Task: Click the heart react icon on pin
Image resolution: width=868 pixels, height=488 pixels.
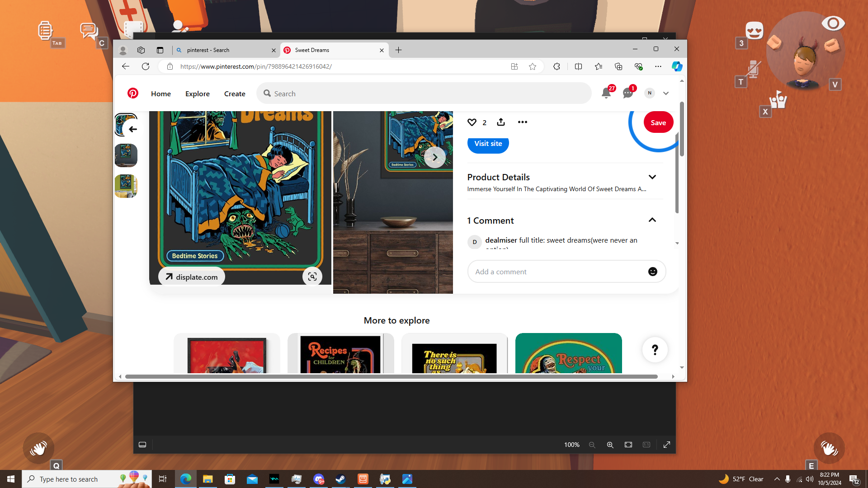Action: pyautogui.click(x=472, y=122)
